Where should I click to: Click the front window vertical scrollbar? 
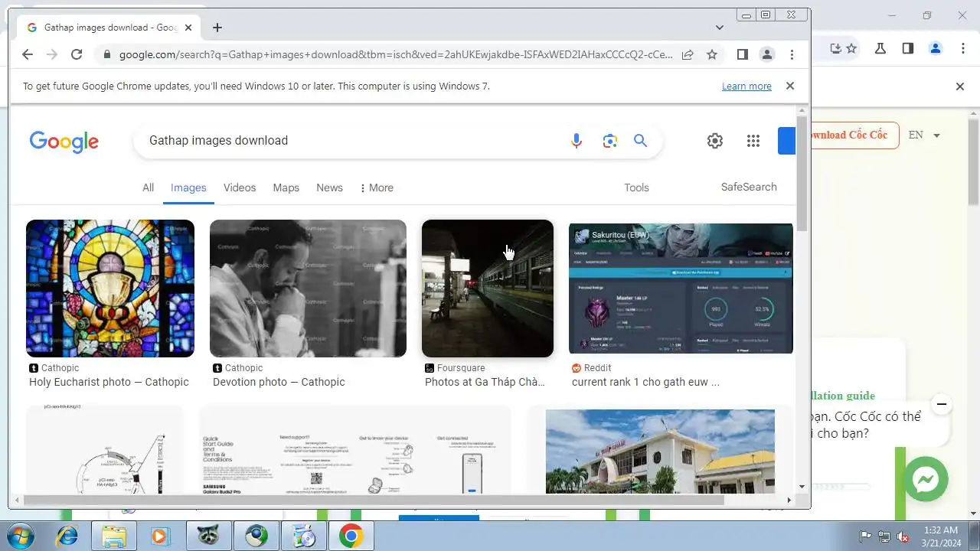pyautogui.click(x=802, y=173)
